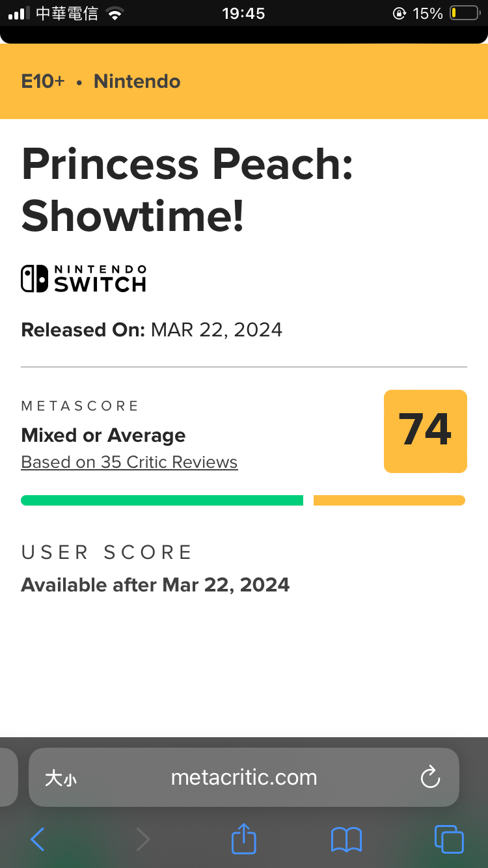Open the 大小 text size menu
The image size is (488, 868).
tap(61, 778)
